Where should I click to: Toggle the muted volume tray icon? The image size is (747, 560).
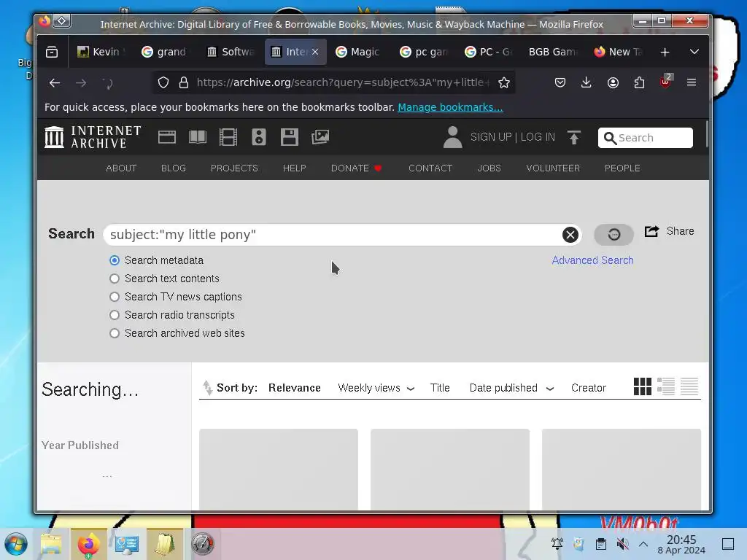[x=622, y=544]
